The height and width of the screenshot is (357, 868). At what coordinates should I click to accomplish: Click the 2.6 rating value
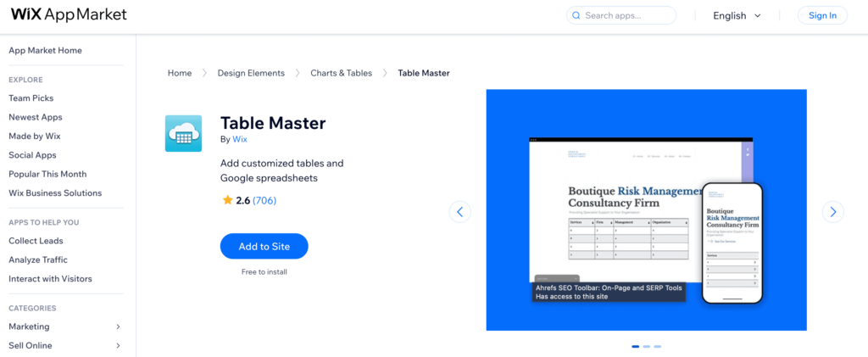pyautogui.click(x=243, y=200)
